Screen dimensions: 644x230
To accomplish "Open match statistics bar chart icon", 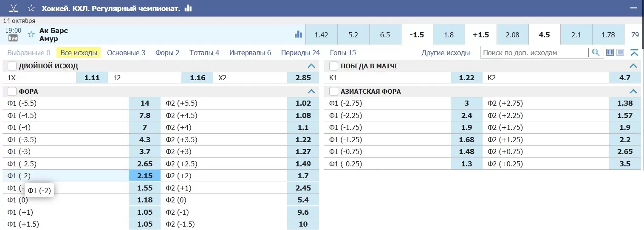I will pyautogui.click(x=298, y=34).
